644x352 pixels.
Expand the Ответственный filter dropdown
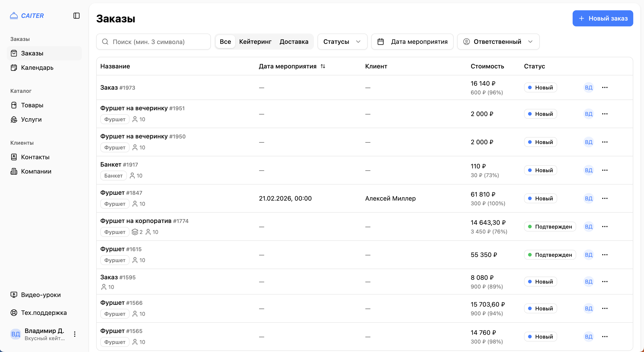[x=498, y=42]
